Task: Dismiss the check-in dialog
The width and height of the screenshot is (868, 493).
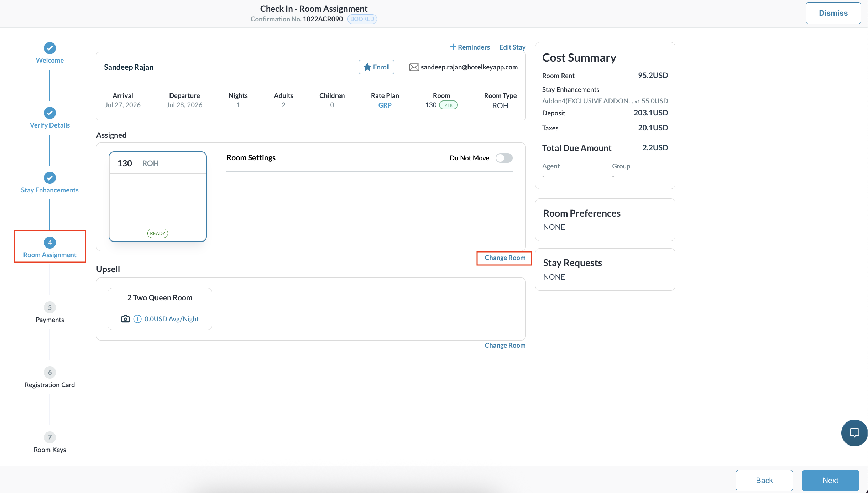Action: 833,13
